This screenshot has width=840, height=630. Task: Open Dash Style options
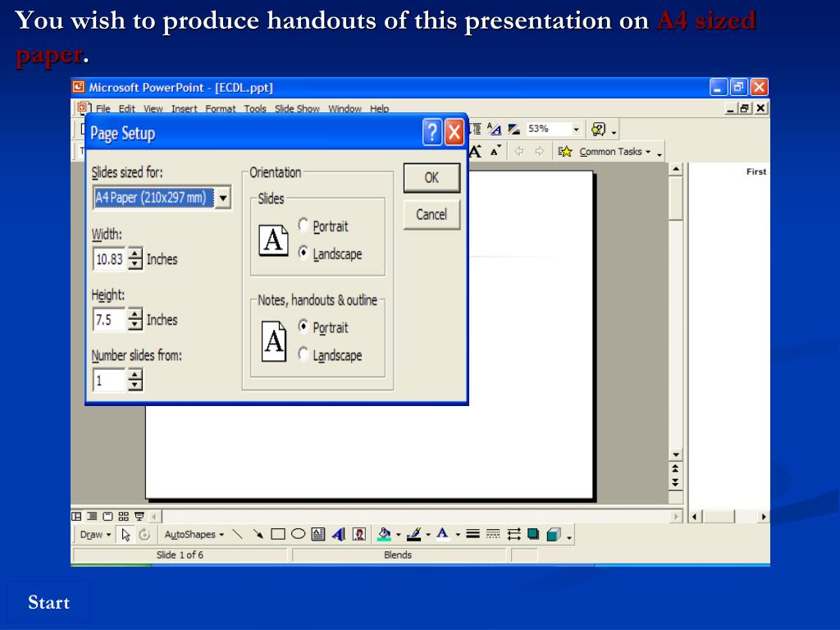[x=493, y=535]
